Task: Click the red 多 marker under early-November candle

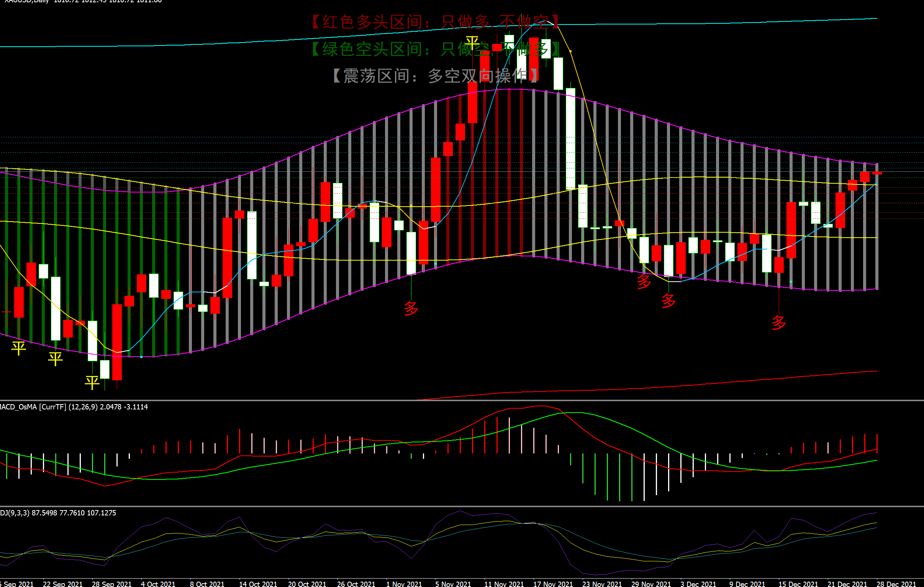Action: (x=411, y=308)
